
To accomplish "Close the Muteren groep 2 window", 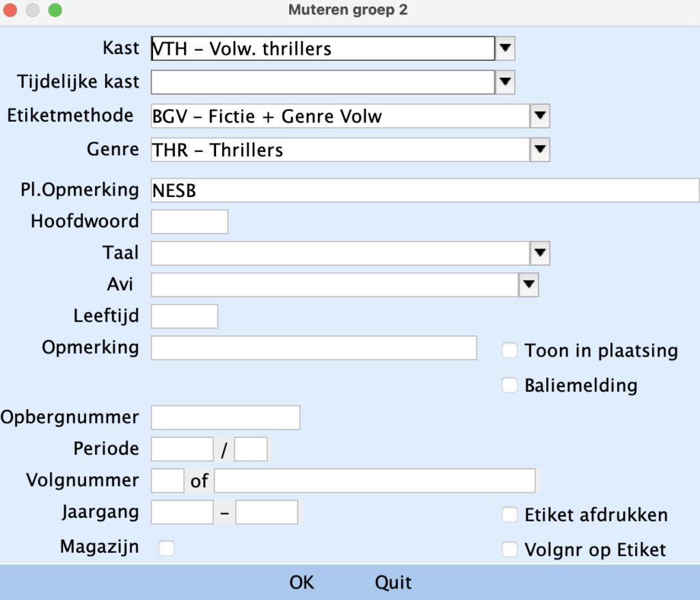I will (12, 10).
